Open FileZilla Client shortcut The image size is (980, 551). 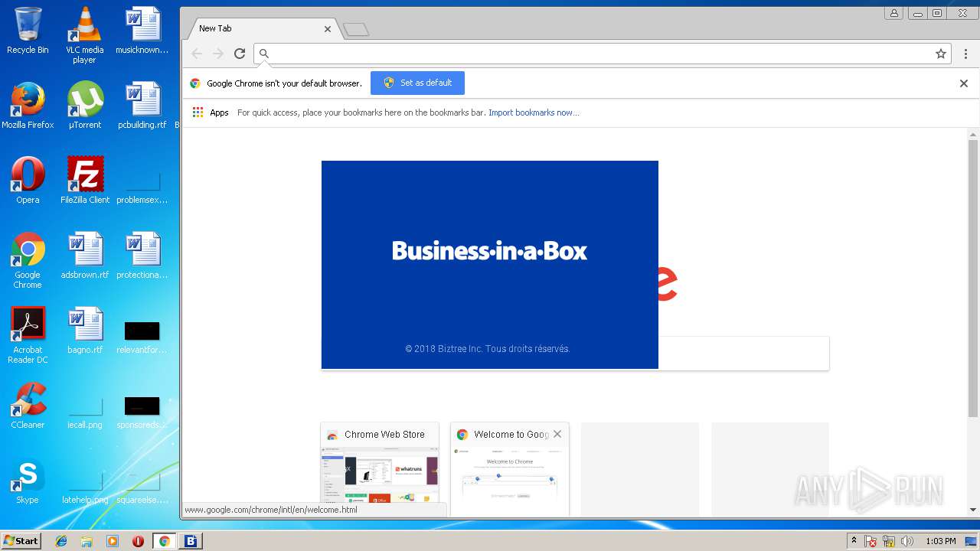(x=85, y=180)
